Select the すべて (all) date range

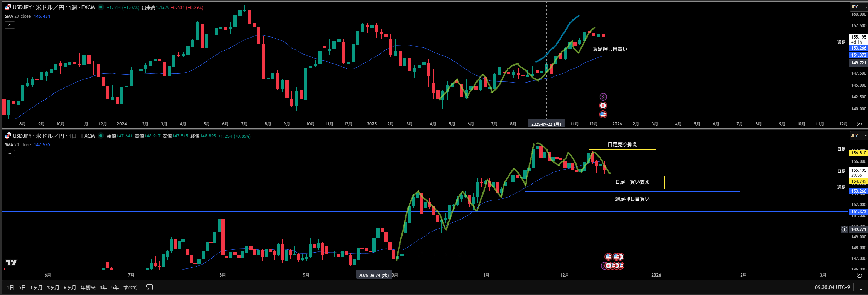click(x=130, y=288)
